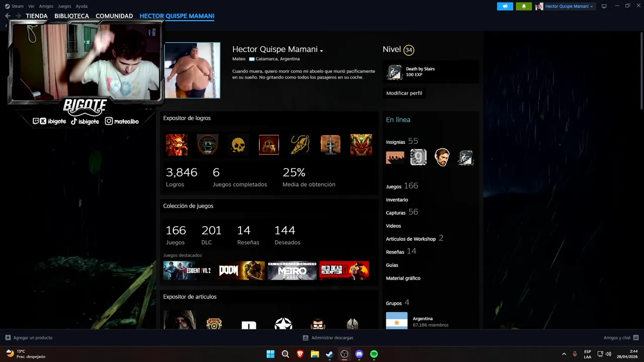Image resolution: width=644 pixels, height=362 pixels.
Task: Click the plus icon for Agregar un producto
Action: point(8,338)
